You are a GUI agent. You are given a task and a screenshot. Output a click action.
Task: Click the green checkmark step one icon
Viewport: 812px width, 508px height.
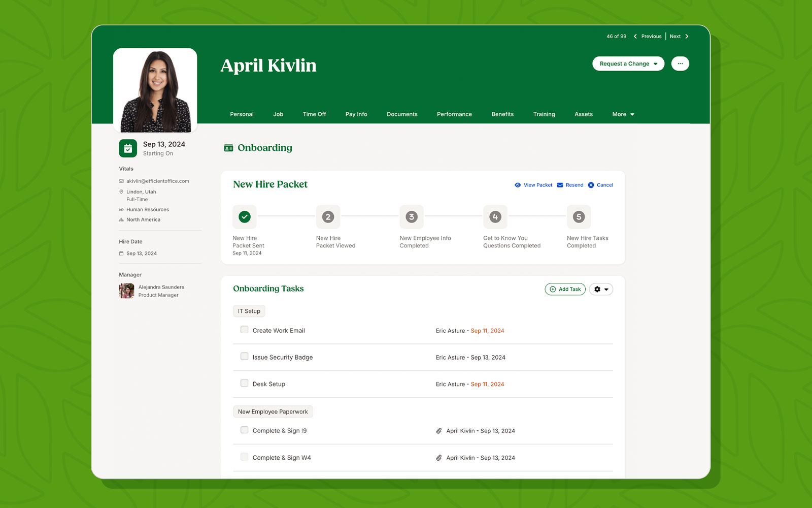click(x=245, y=217)
